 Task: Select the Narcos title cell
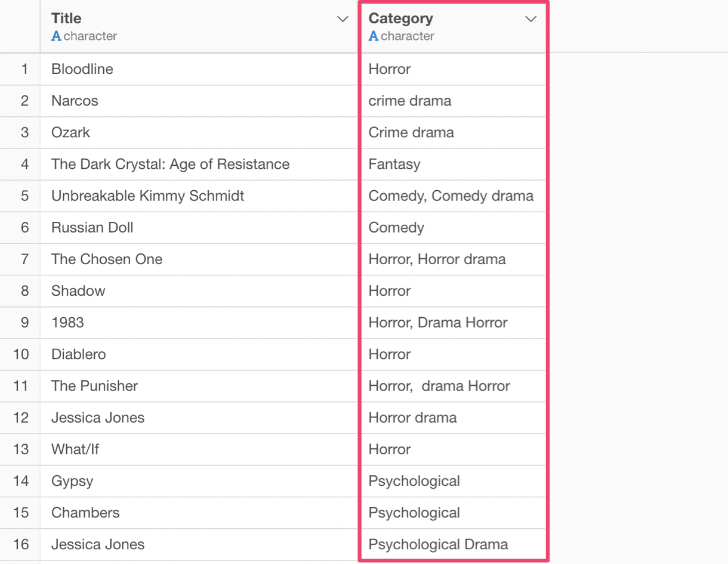(75, 101)
